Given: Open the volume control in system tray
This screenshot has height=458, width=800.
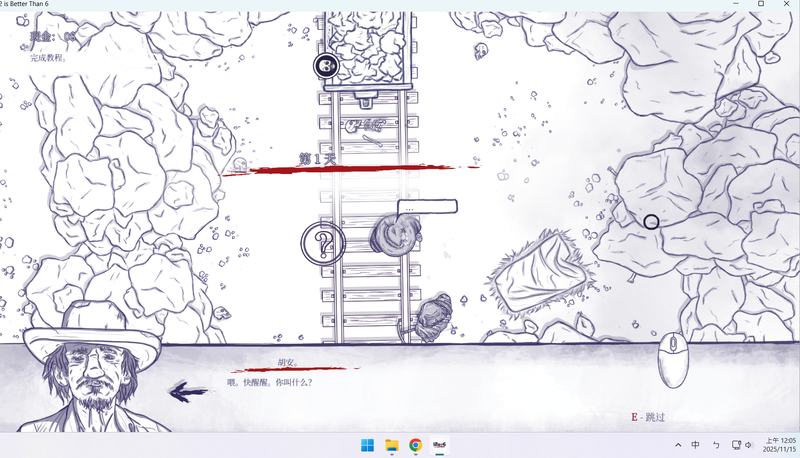Looking at the screenshot, I should pyautogui.click(x=748, y=445).
